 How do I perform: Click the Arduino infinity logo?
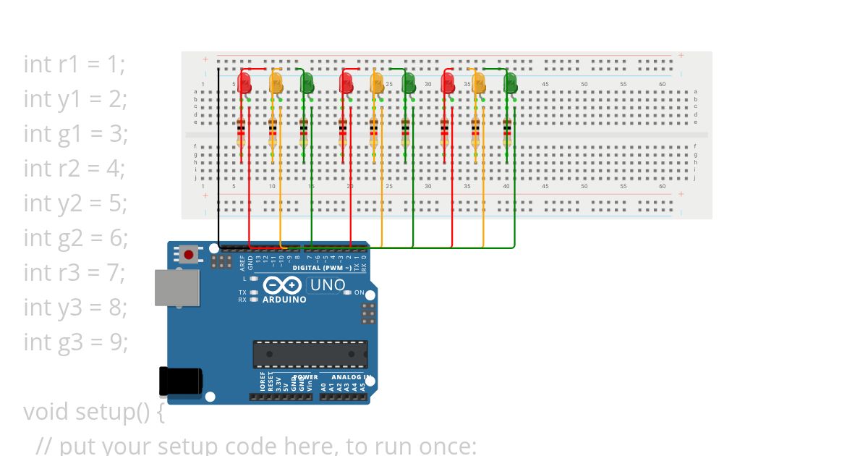283,286
